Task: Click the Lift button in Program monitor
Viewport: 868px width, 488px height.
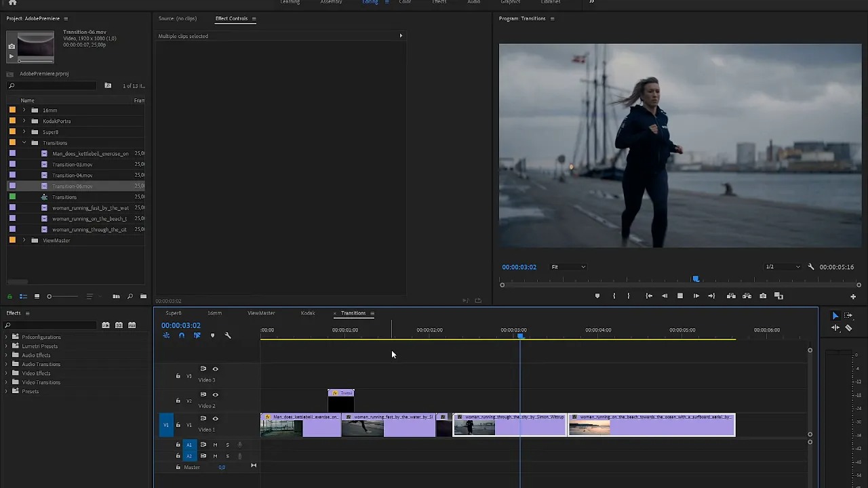Action: (x=731, y=296)
